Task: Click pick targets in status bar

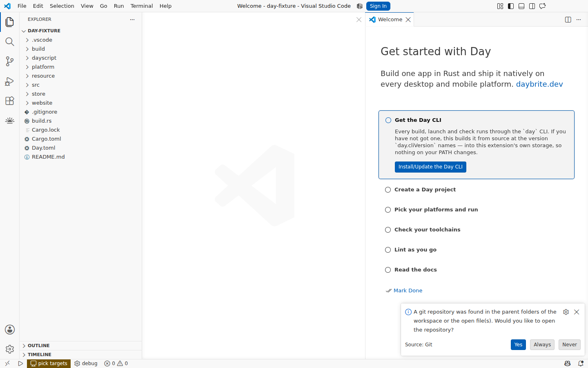Action: pyautogui.click(x=49, y=364)
